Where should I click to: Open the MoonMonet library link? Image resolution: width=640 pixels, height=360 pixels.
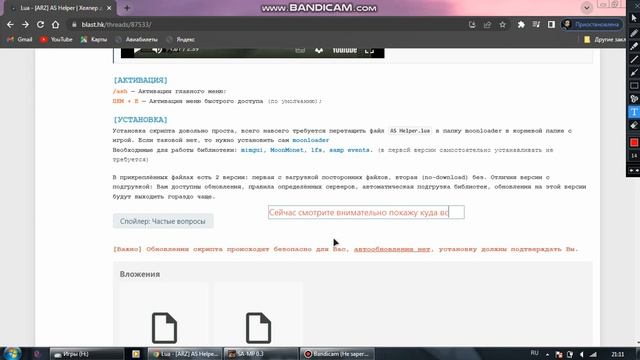(x=287, y=150)
